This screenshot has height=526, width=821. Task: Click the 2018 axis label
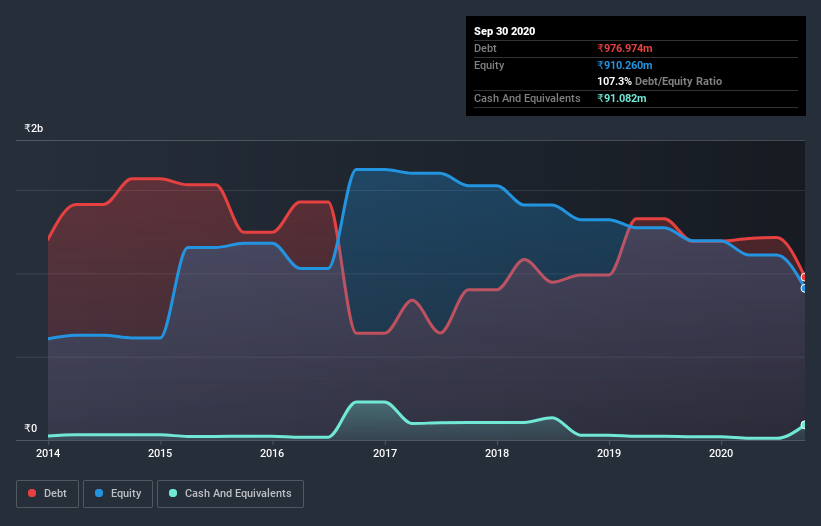[x=497, y=453]
